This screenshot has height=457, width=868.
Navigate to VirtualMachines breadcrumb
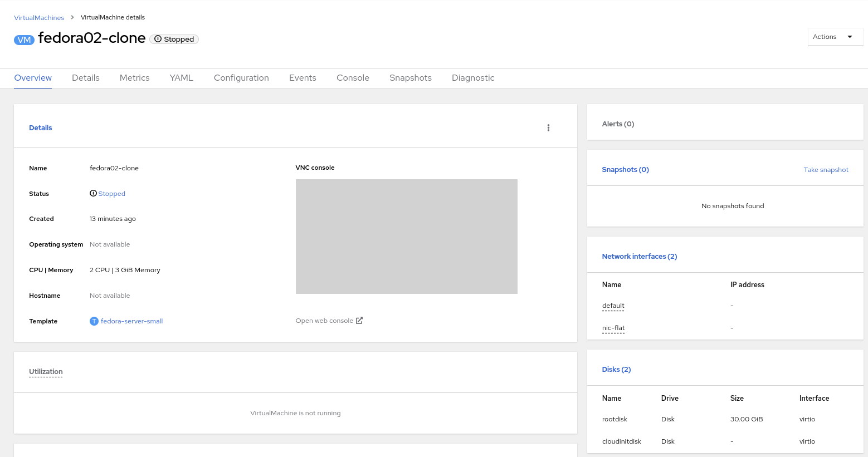39,18
